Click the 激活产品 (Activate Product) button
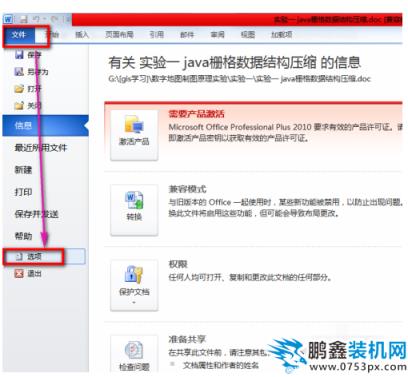Screen dimensions: 408x377 [134, 135]
